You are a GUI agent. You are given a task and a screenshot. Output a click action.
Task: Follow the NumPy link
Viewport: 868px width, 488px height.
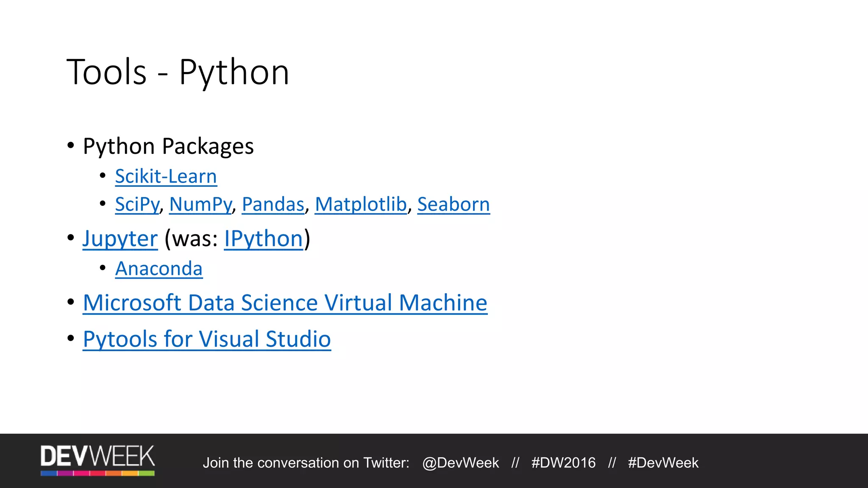200,204
